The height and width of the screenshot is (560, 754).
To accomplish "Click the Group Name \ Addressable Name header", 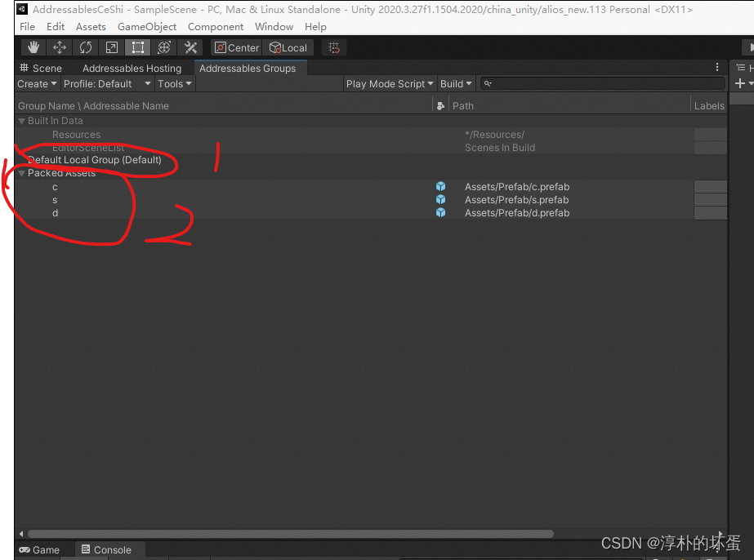I will (x=93, y=106).
